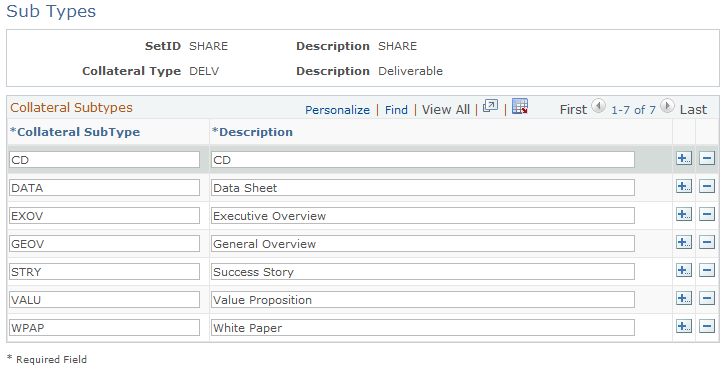Click the Collateral Subtypes grid title
This screenshot has height=369, width=726.
[71, 107]
